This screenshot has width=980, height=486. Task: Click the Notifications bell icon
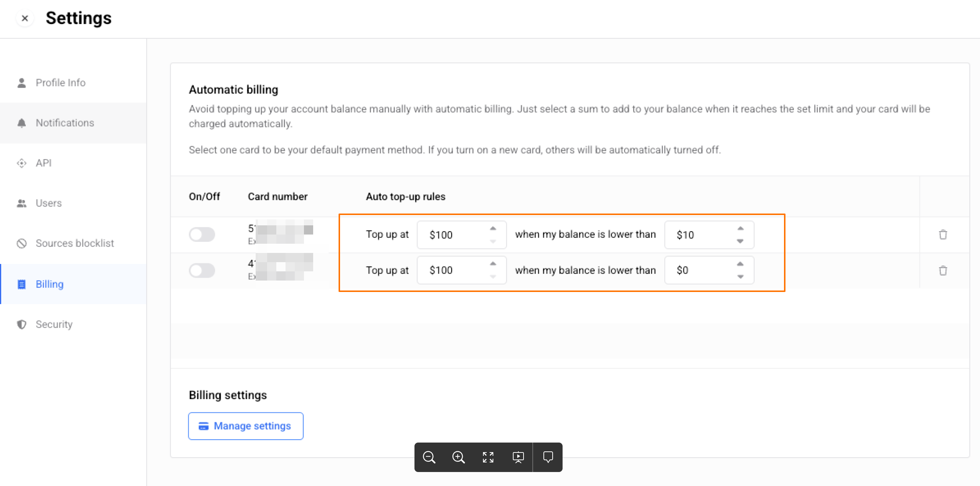[22, 123]
